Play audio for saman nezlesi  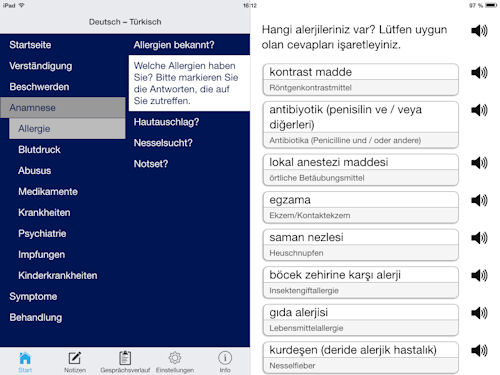pos(479,238)
